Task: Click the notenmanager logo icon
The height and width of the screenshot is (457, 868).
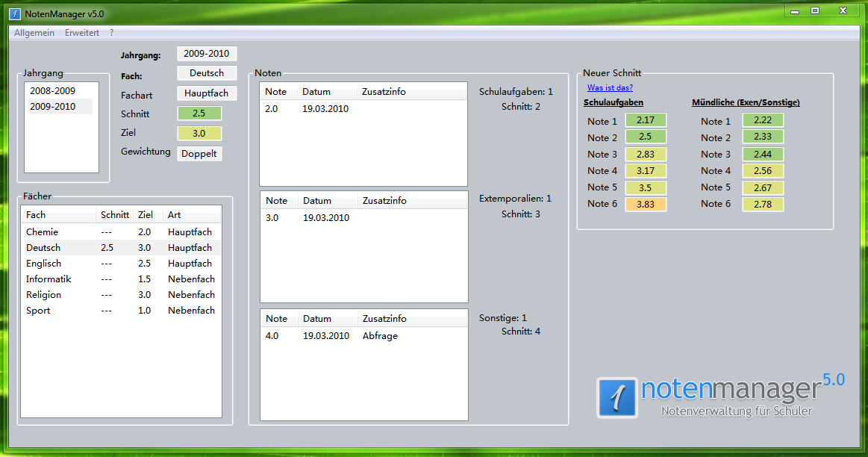Action: point(617,397)
